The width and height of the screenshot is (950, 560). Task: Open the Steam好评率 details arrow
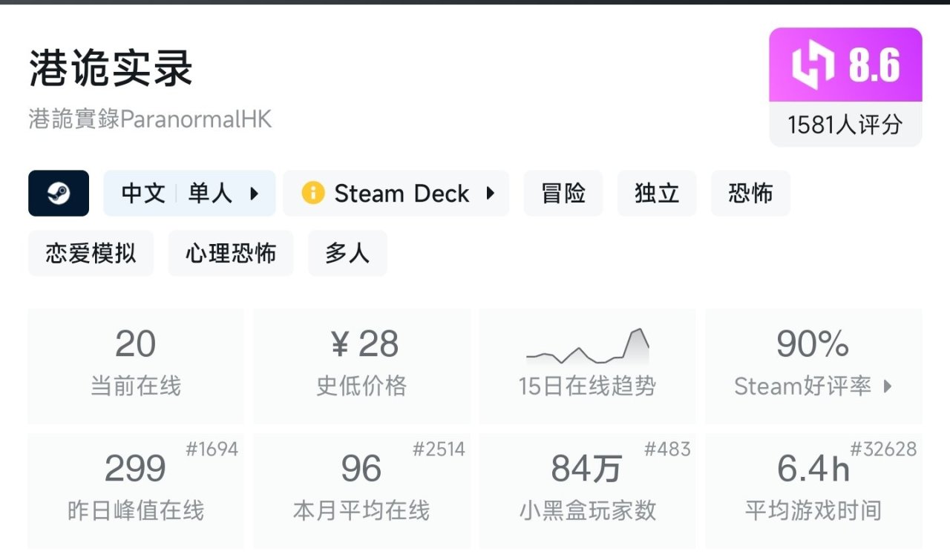coord(888,386)
